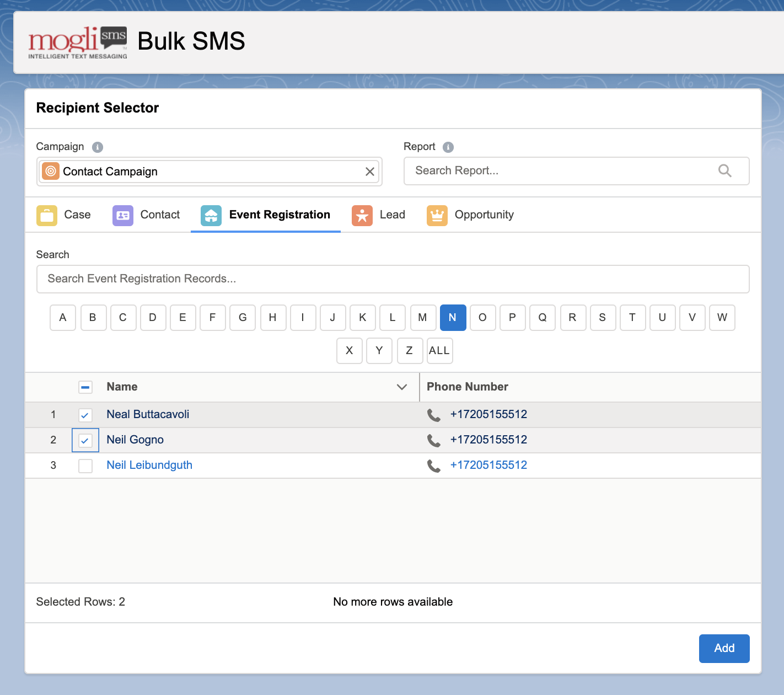Focus the Search Report field

tap(576, 171)
